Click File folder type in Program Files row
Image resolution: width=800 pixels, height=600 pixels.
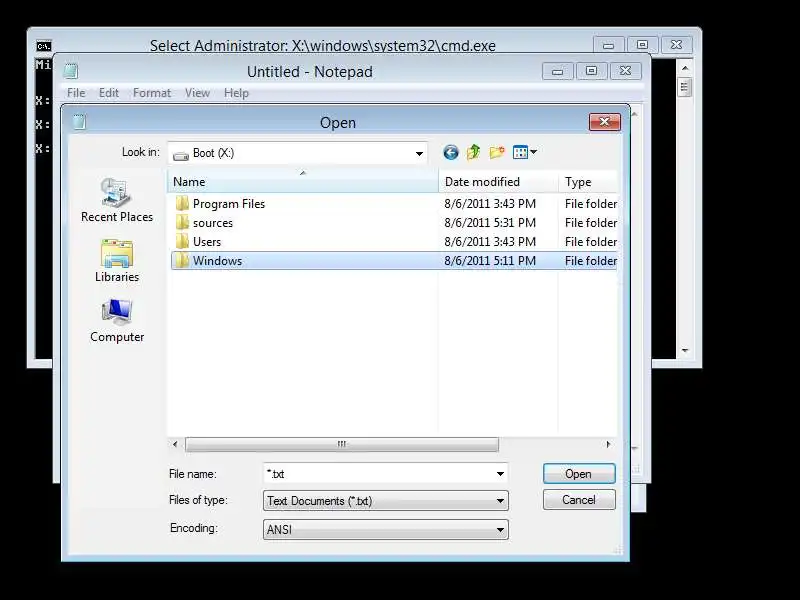tap(591, 204)
